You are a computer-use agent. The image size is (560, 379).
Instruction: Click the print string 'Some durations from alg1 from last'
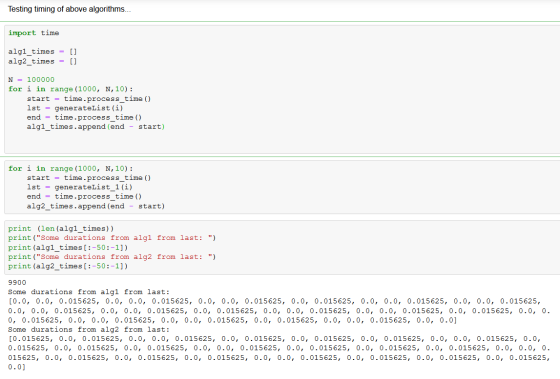[124, 238]
